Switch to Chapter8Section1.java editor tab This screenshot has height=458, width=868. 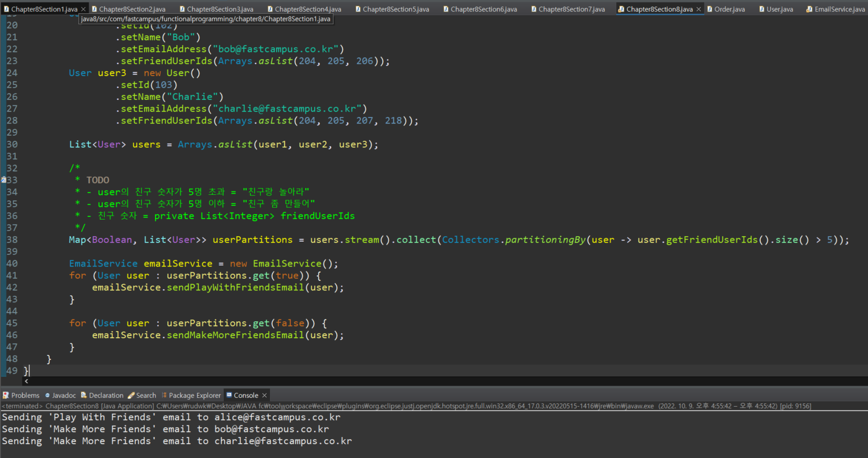click(44, 9)
